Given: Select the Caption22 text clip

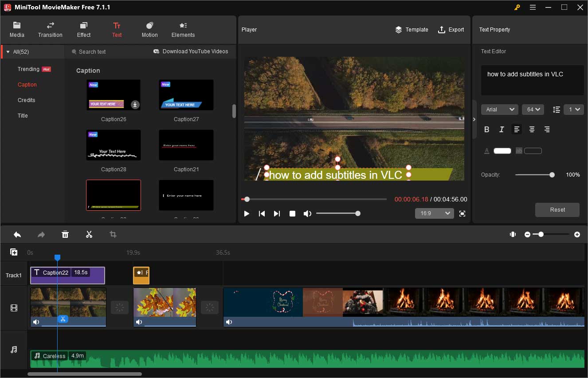Looking at the screenshot, I should (67, 276).
